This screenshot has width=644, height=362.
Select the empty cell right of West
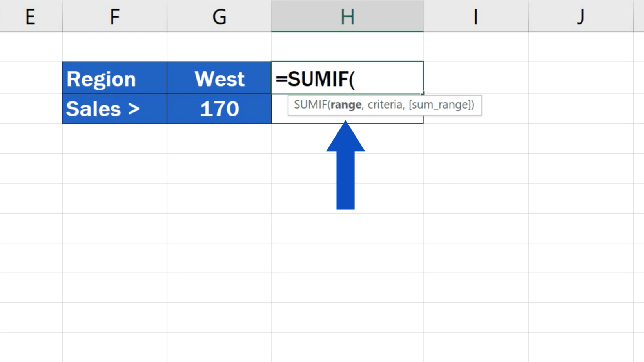(x=475, y=78)
